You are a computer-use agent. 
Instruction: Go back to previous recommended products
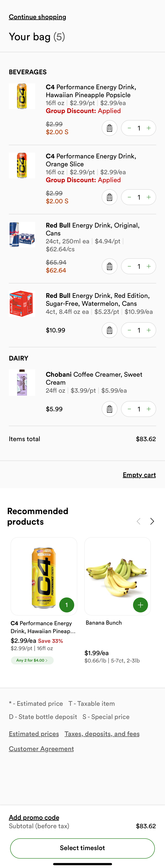tap(138, 521)
